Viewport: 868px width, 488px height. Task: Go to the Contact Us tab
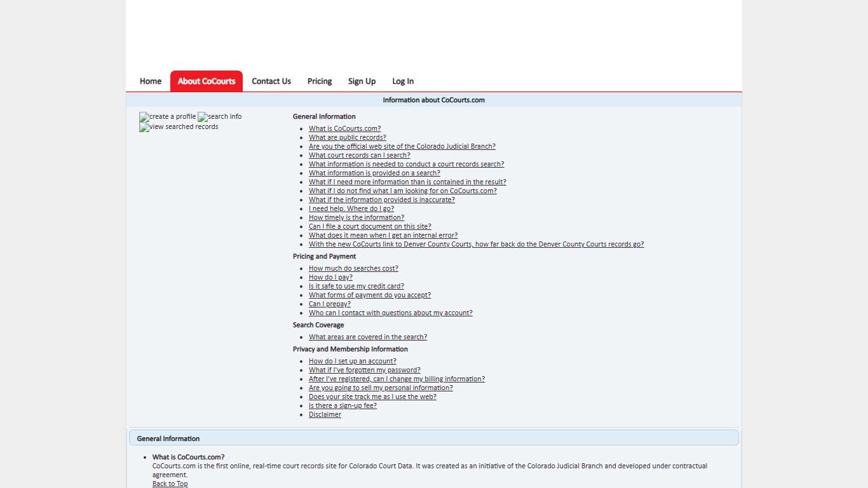pyautogui.click(x=271, y=81)
